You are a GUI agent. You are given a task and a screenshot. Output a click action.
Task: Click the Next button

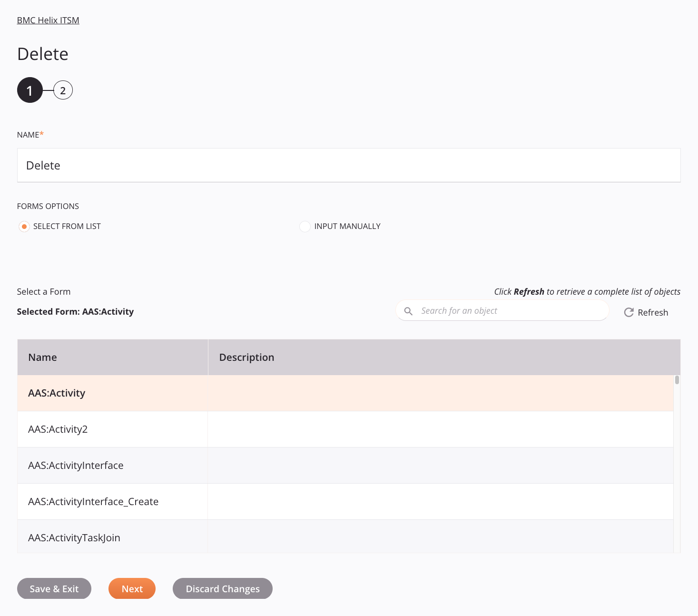point(132,589)
